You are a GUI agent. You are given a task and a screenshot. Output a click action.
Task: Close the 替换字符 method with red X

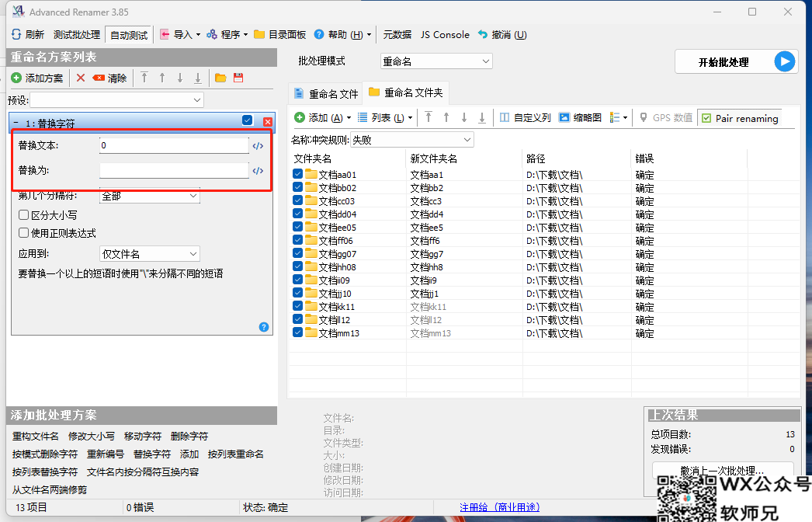tap(268, 122)
